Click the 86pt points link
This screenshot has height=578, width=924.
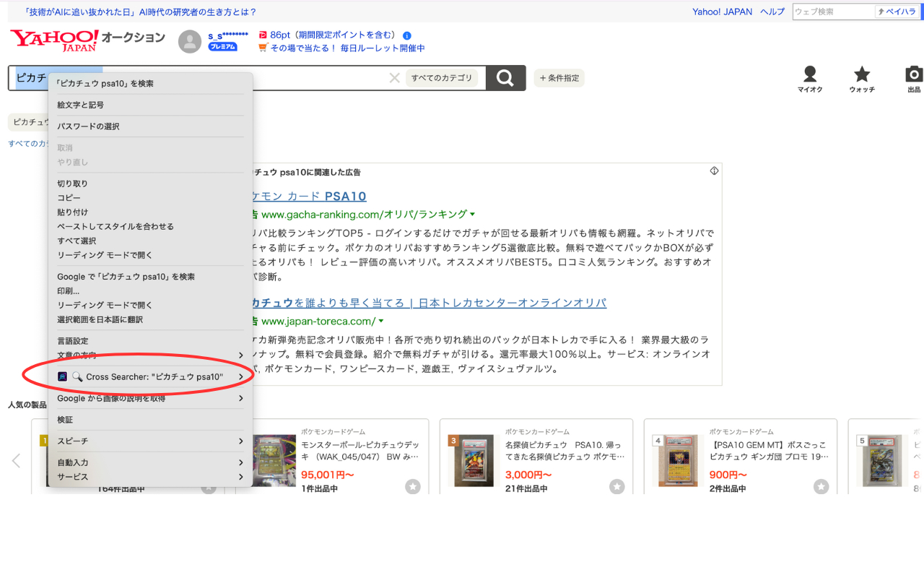coord(334,35)
